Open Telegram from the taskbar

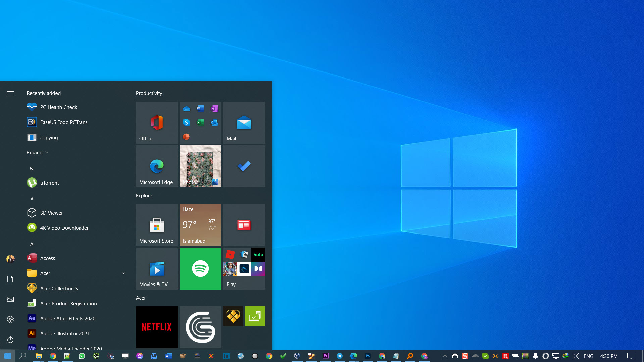pos(340,356)
